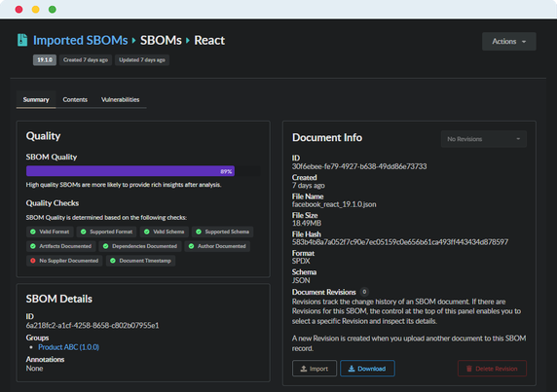557x392 pixels.
Task: Click the red No Supplier Documented status icon
Action: [33, 261]
